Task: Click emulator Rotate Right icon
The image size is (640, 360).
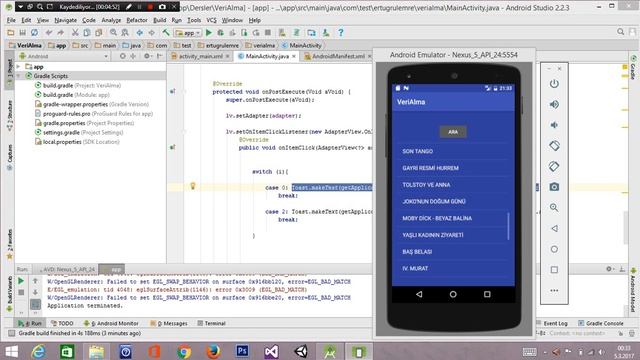Action: pos(554,166)
